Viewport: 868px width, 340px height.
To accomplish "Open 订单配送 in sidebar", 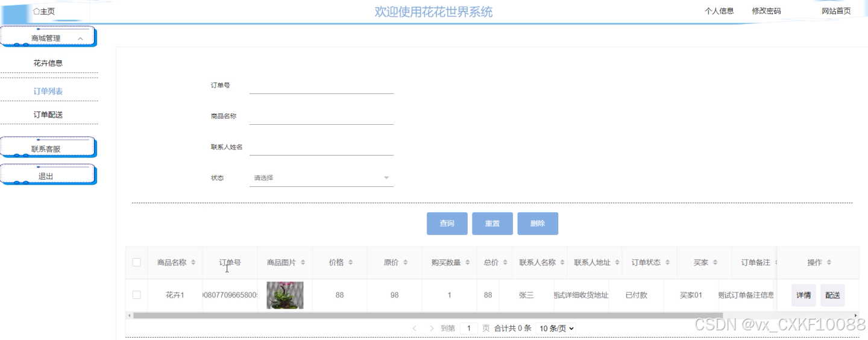I will 48,115.
